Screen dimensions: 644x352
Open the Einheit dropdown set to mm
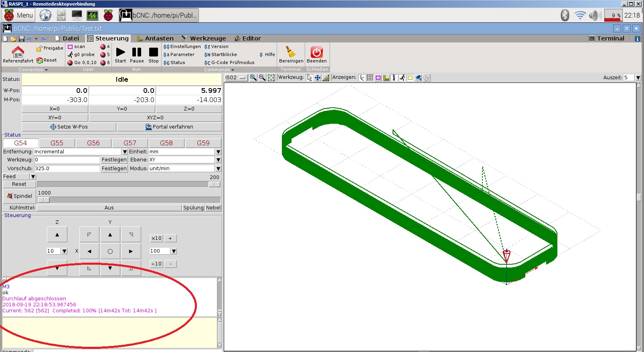pyautogui.click(x=218, y=152)
